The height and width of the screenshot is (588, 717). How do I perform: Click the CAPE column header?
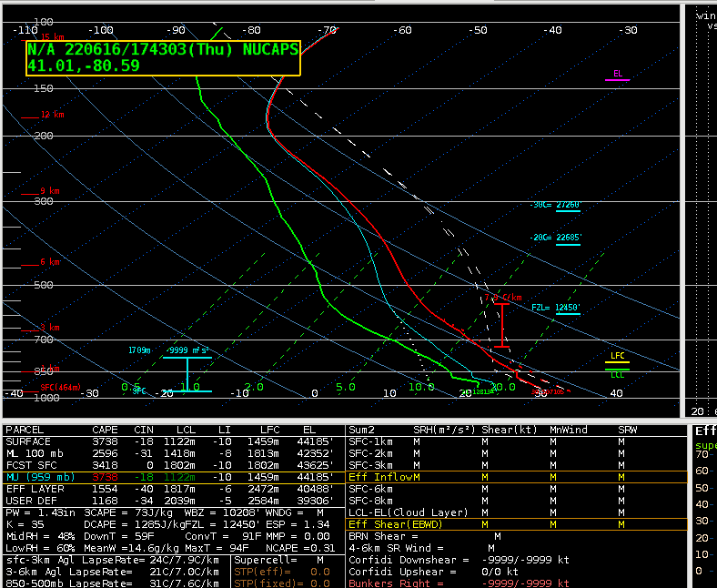105,431
